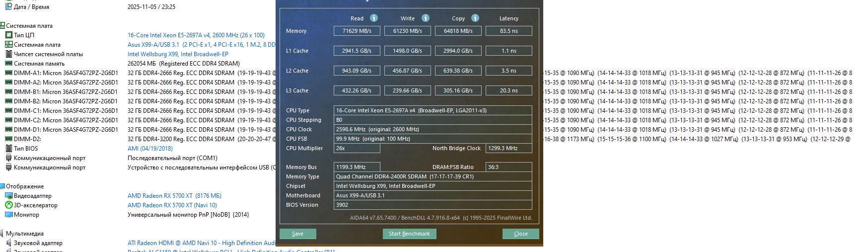
Task: Click the Системная плата group header icon
Action: 2,25
